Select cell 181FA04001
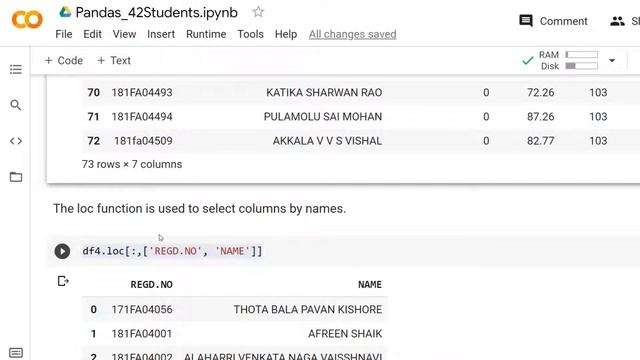 142,333
